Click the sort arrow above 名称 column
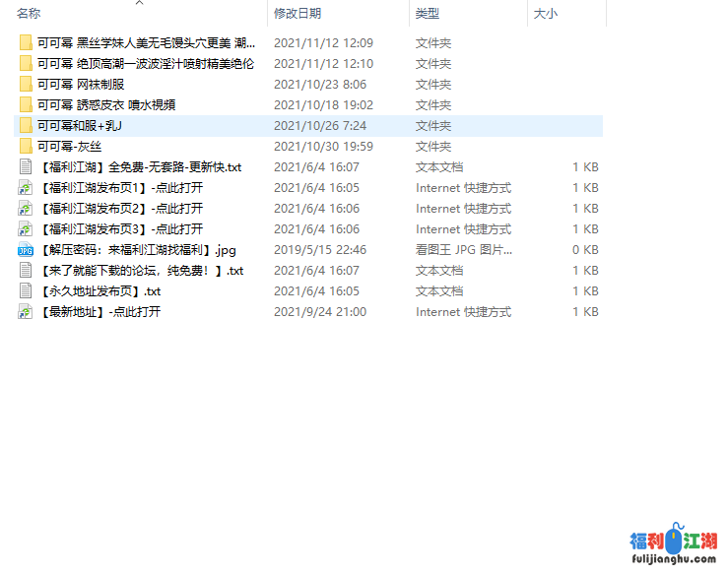Image resolution: width=728 pixels, height=574 pixels. [139, 3]
